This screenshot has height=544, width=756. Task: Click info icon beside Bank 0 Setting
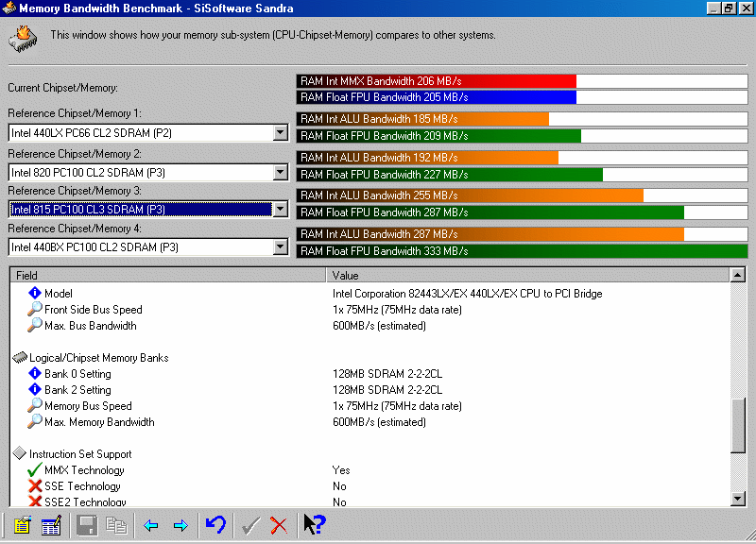pyautogui.click(x=35, y=373)
